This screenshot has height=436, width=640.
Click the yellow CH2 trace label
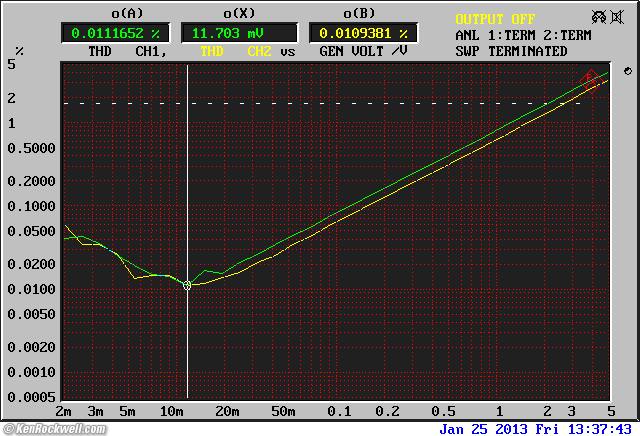click(259, 51)
